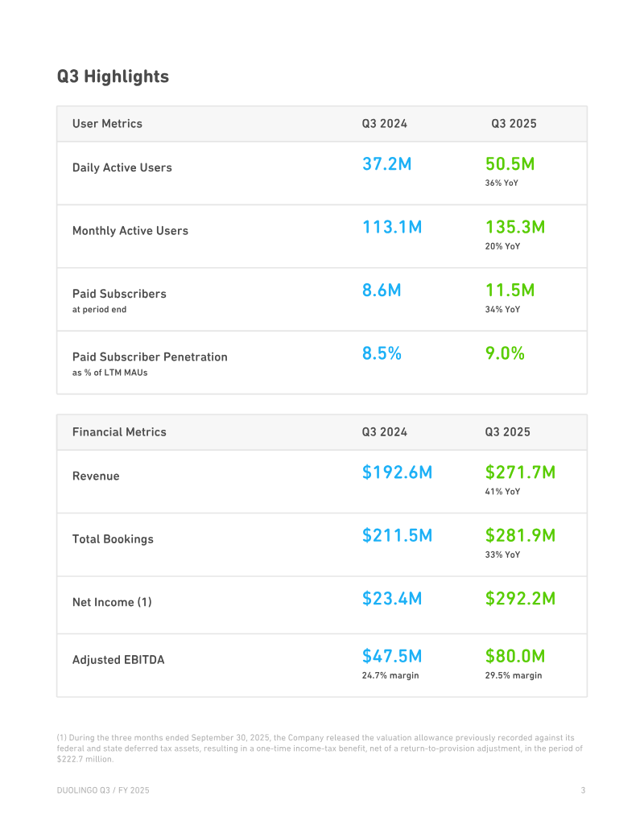644x833 pixels.
Task: Click the Net Income (1) row label
Action: (112, 602)
